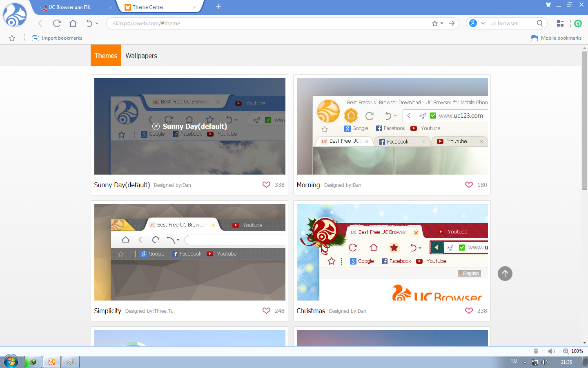The width and height of the screenshot is (588, 368).
Task: Reload the current page
Action: pos(57,23)
